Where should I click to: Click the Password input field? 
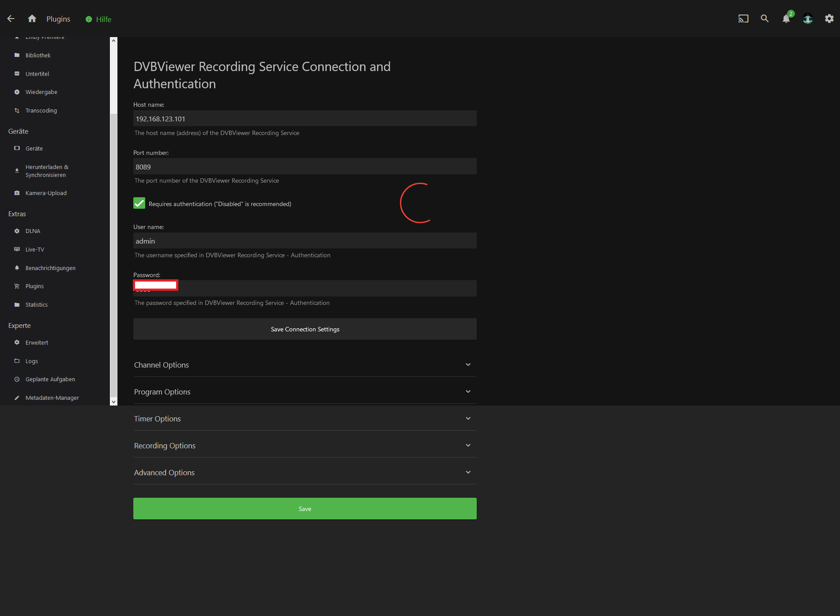pos(305,289)
